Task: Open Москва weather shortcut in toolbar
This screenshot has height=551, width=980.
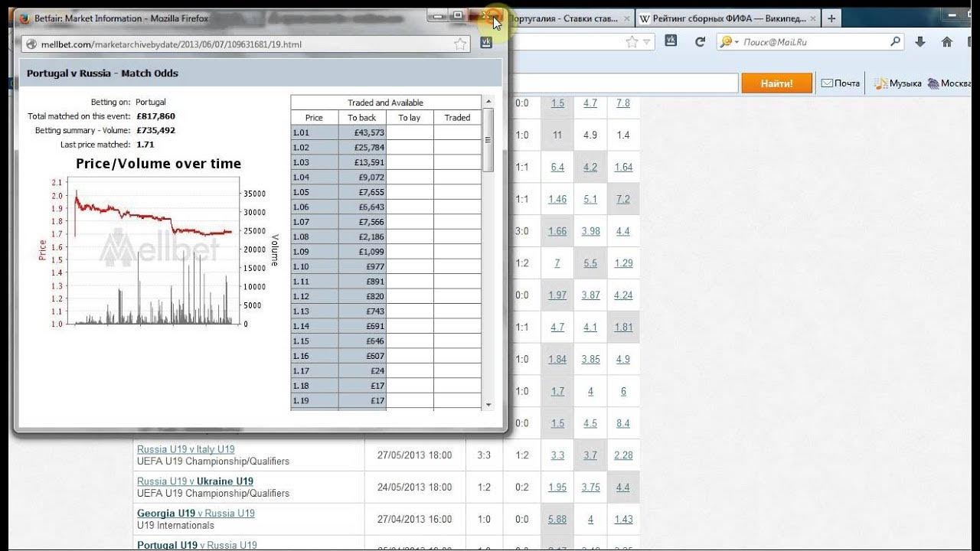Action: [949, 83]
